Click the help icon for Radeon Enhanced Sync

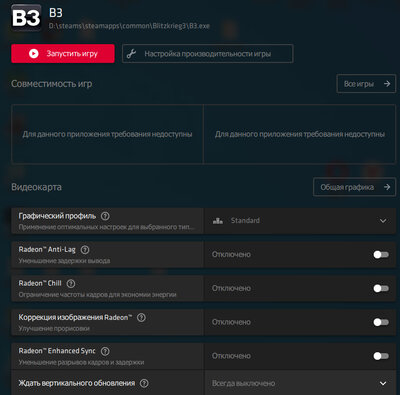[x=105, y=351]
